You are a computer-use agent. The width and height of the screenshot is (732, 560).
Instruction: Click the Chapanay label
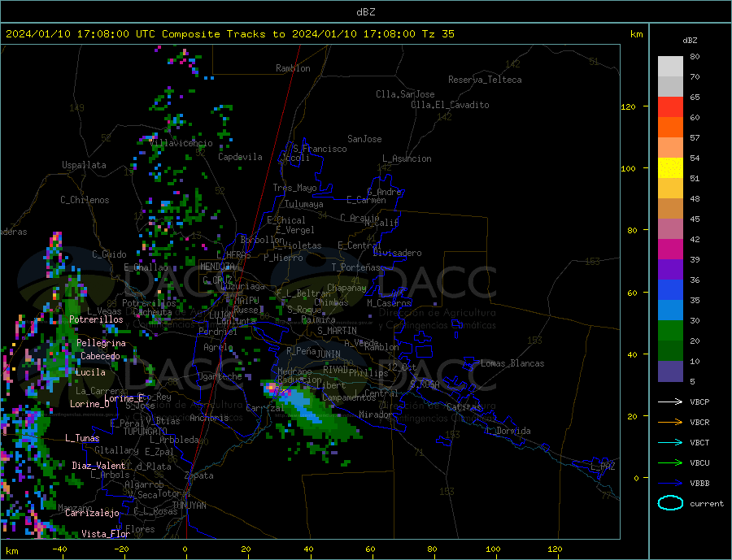346,288
